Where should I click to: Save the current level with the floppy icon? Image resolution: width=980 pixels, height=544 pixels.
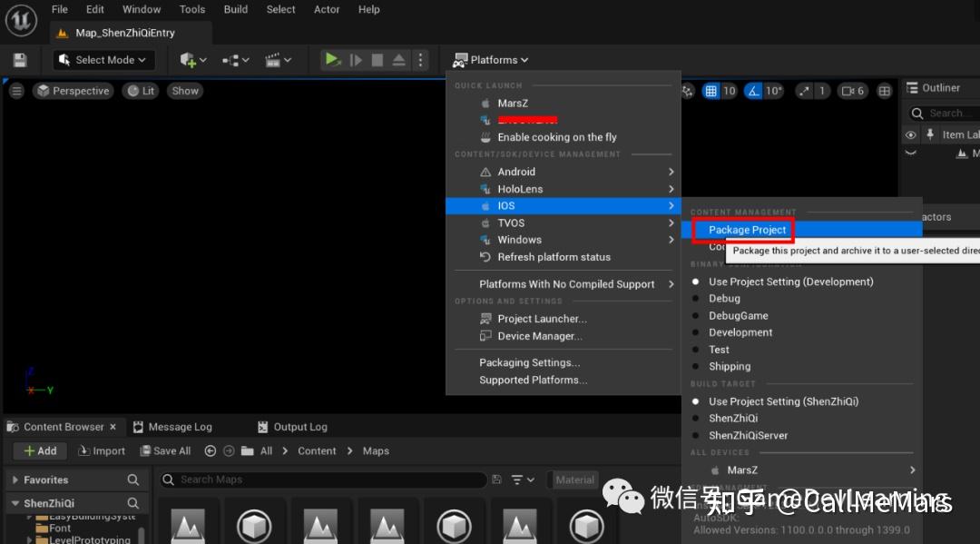point(20,60)
